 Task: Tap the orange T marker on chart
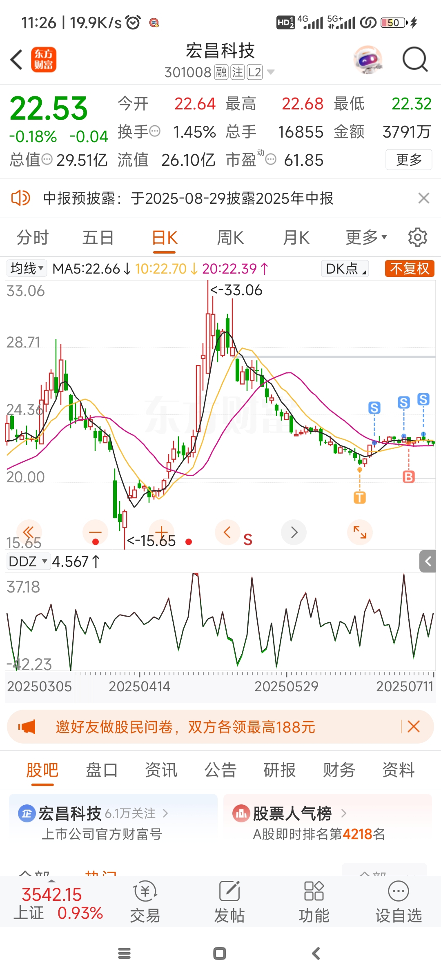coord(360,497)
